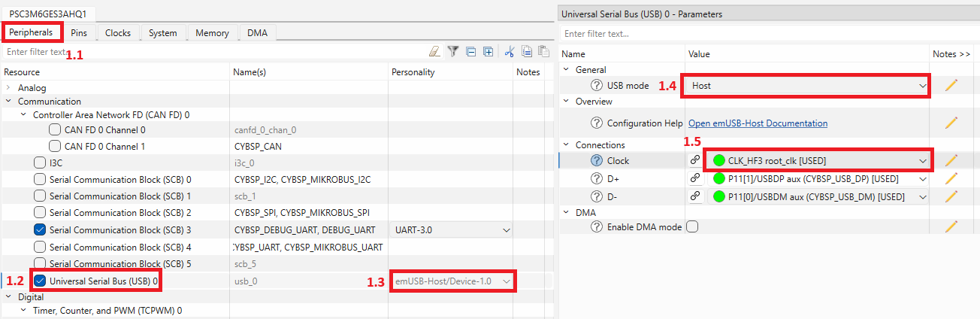Click the help icon beside USB mode

coord(597,86)
